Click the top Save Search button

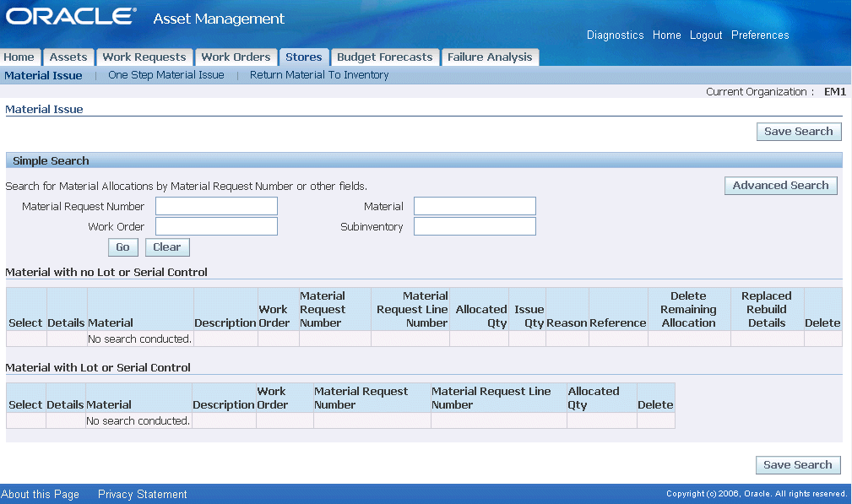point(799,132)
